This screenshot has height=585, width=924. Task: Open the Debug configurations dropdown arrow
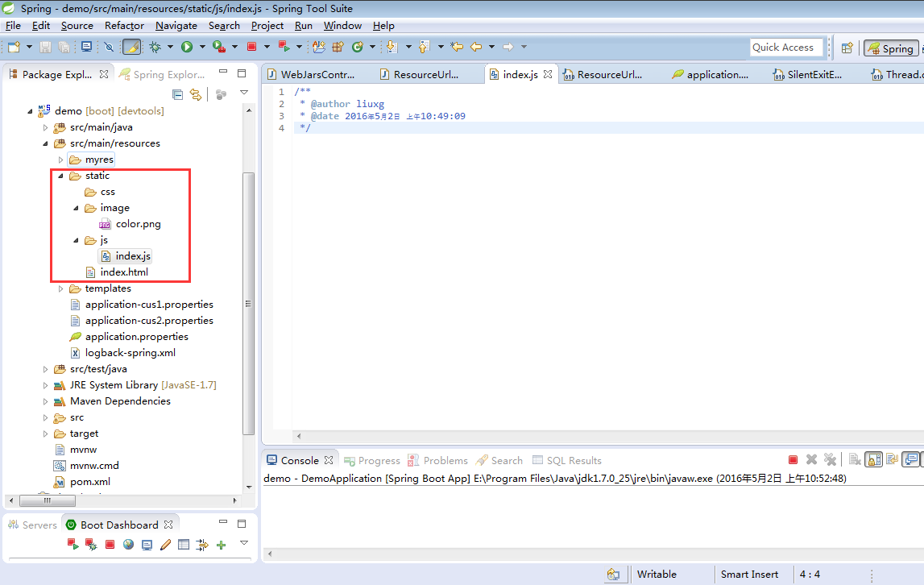tap(170, 48)
